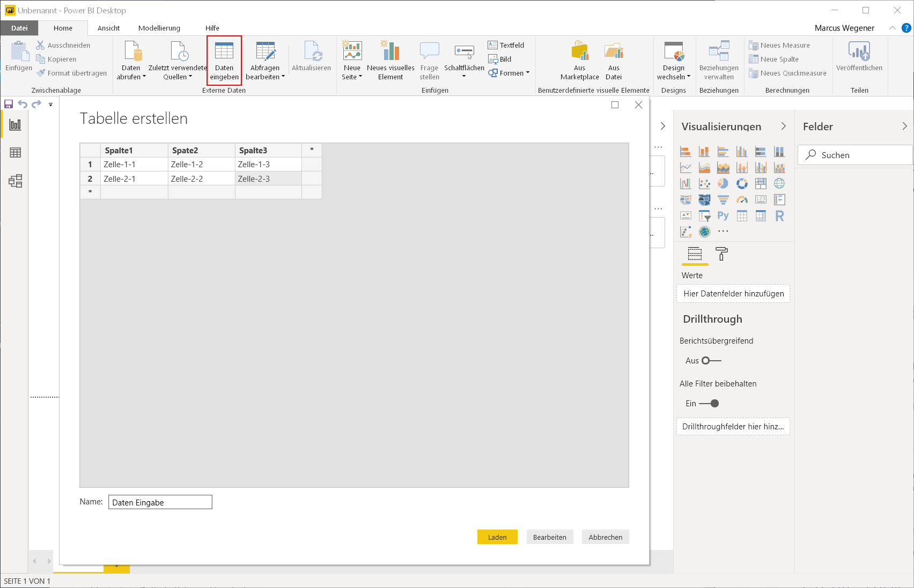Select the Python visual icon
Screen dimensions: 914x588
[x=723, y=215]
